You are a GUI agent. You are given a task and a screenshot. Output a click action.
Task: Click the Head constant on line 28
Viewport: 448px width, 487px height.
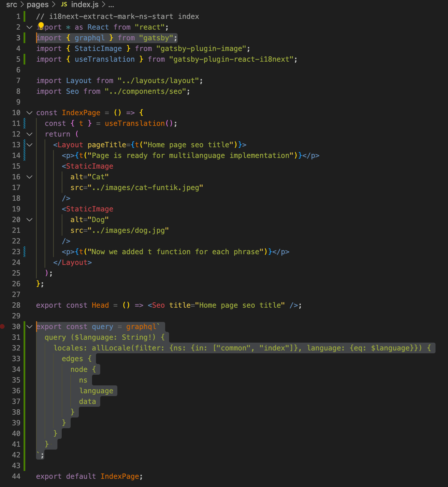click(x=100, y=305)
